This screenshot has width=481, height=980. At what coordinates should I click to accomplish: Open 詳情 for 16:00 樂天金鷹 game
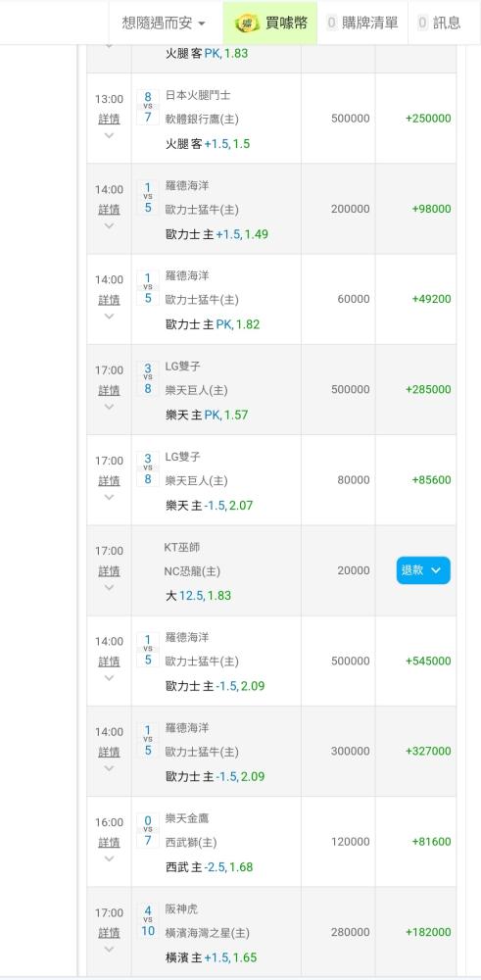tap(110, 843)
